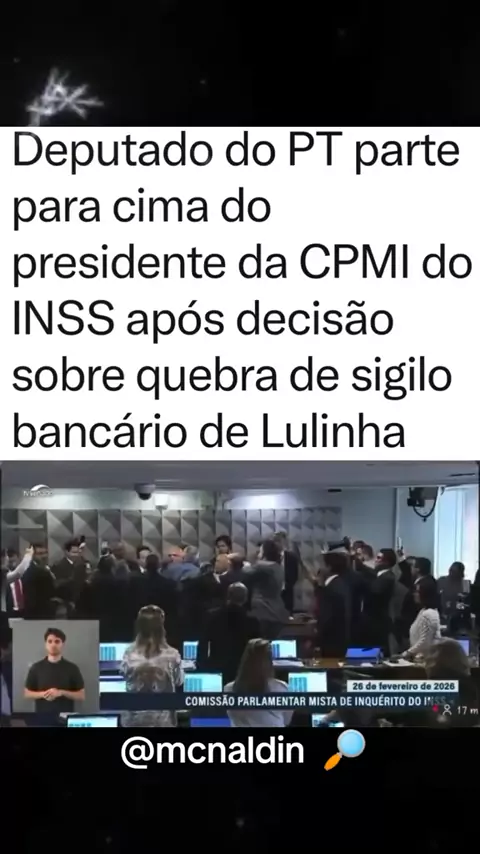The height and width of the screenshot is (854, 480).
Task: Tap the viewer count person icon
Action: [x=447, y=710]
